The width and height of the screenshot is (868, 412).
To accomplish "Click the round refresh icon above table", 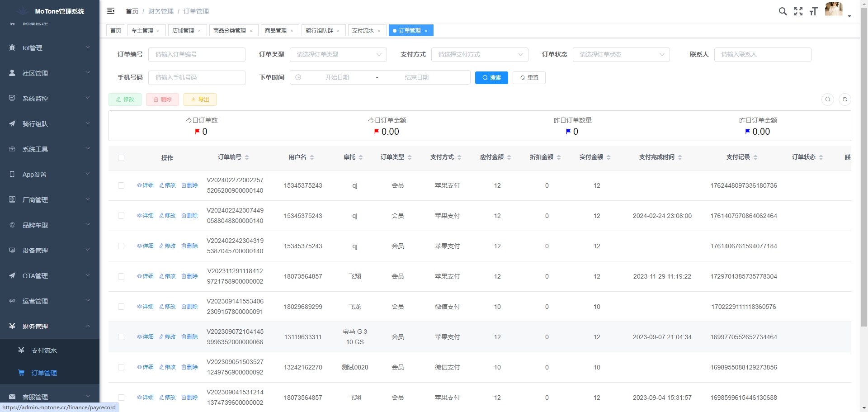I will click(845, 99).
